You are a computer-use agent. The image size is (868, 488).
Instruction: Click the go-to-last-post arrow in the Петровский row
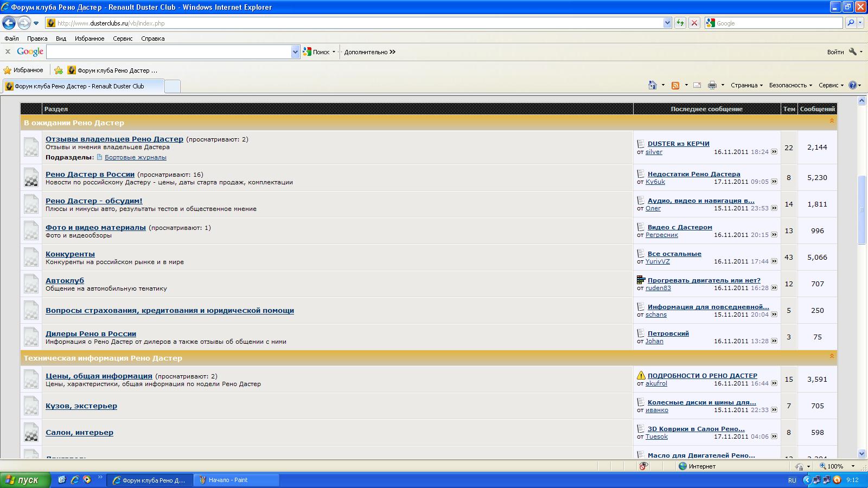(774, 341)
